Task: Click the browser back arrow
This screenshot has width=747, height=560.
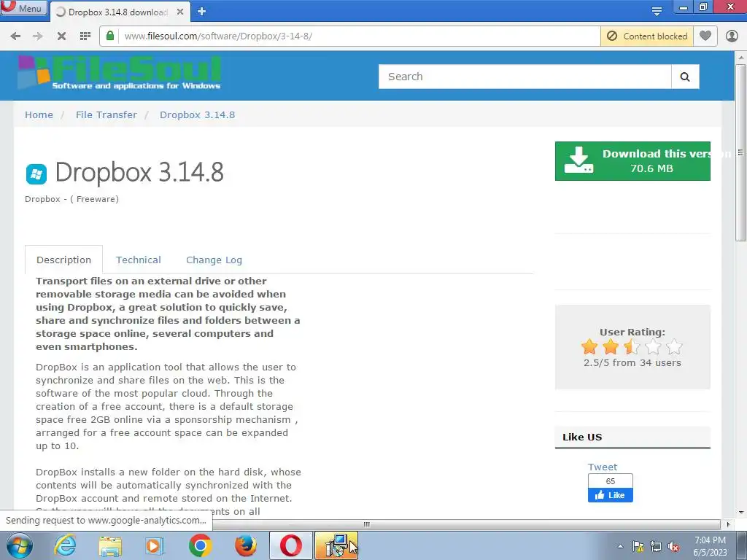Action: tap(15, 36)
